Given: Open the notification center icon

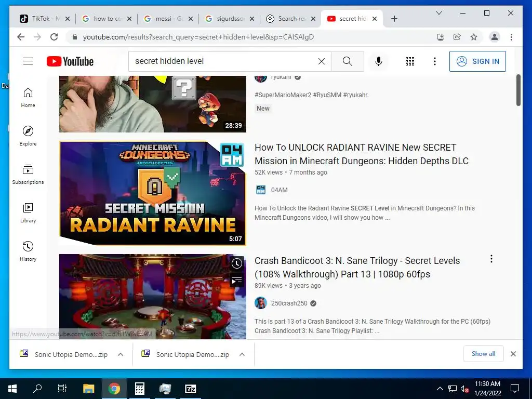Looking at the screenshot, I should pos(515,389).
